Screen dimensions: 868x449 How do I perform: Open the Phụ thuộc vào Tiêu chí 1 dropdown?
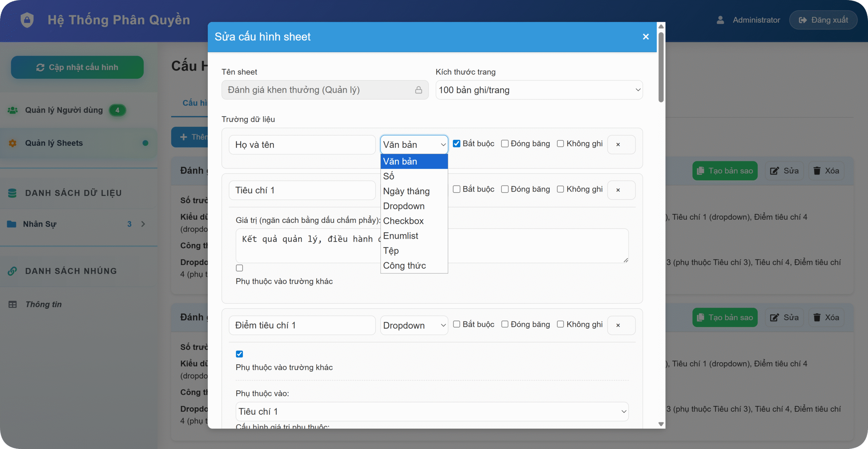click(432, 411)
